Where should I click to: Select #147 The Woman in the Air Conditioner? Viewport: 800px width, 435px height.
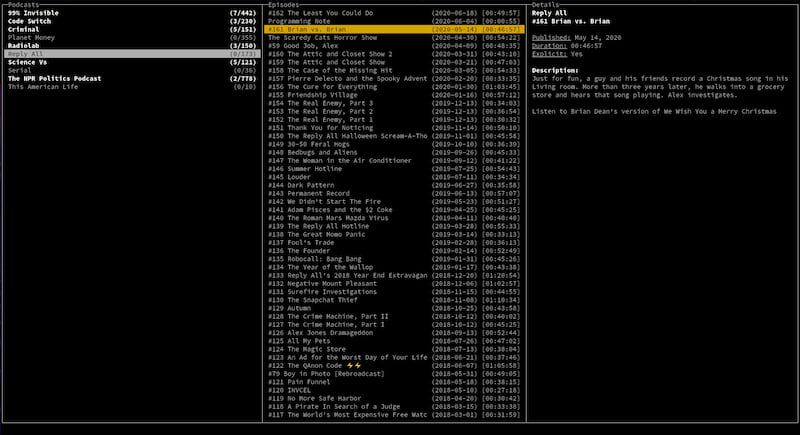tap(394, 160)
